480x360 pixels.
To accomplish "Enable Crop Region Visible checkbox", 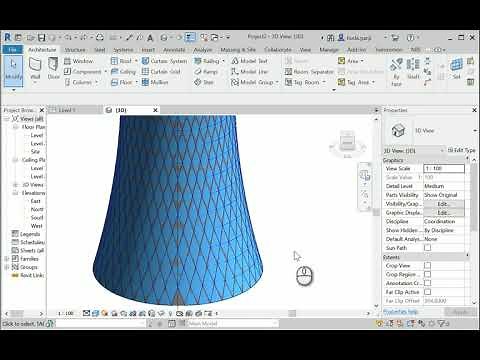I will (x=427, y=274).
